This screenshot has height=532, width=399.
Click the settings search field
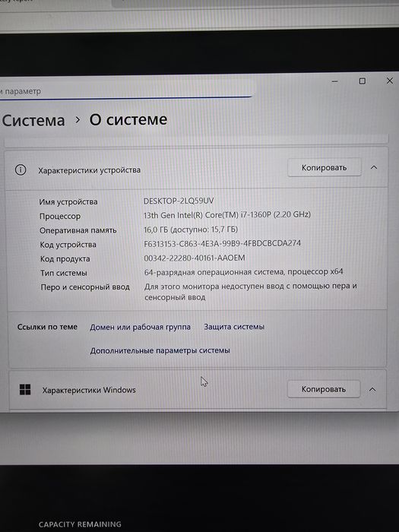point(125,90)
